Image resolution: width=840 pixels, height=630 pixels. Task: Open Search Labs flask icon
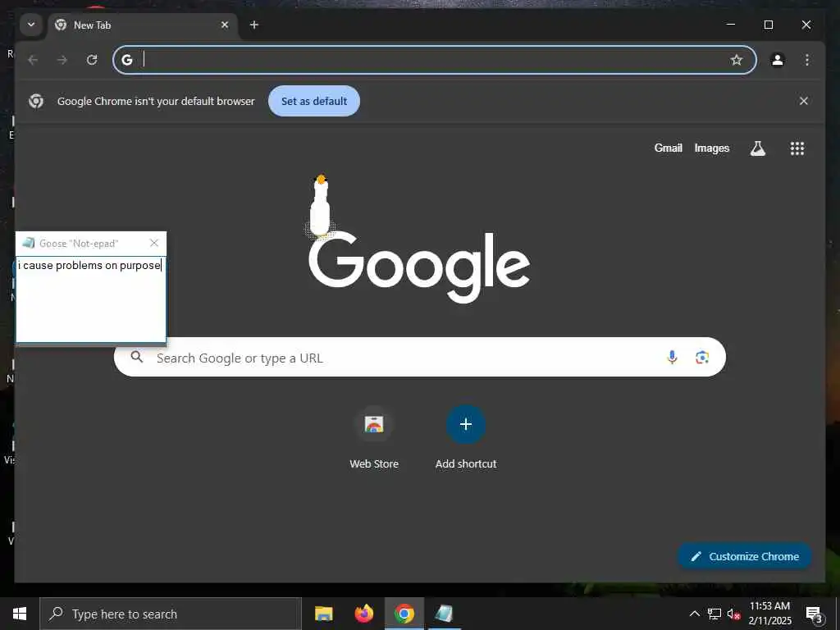757,148
